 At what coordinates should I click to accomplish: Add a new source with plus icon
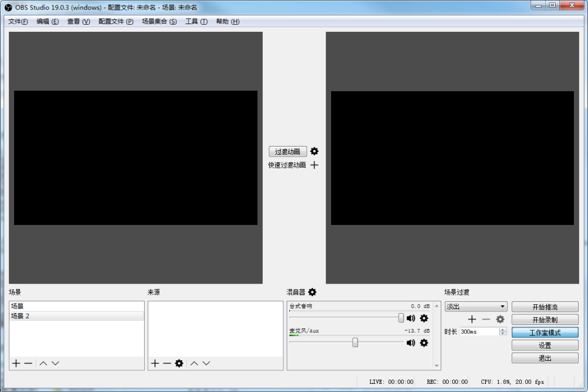[x=155, y=363]
